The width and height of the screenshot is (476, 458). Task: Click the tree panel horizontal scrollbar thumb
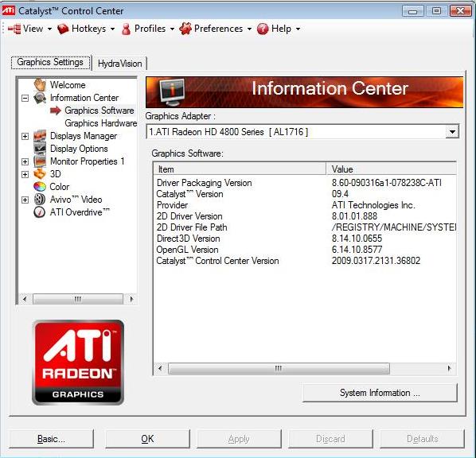78,299
